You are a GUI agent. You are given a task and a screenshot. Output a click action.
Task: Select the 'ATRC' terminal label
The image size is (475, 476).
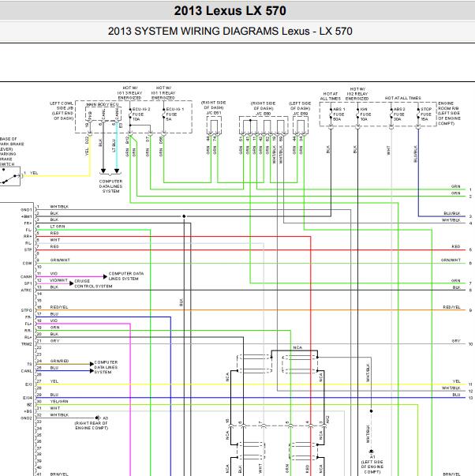[x=26, y=290]
